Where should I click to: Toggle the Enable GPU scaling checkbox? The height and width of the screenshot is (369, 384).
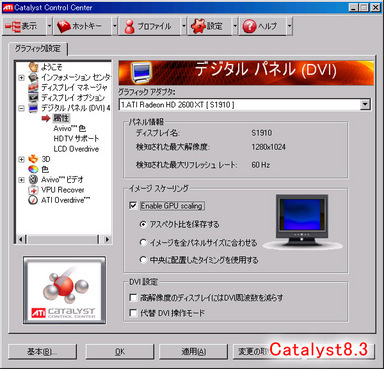pyautogui.click(x=133, y=206)
